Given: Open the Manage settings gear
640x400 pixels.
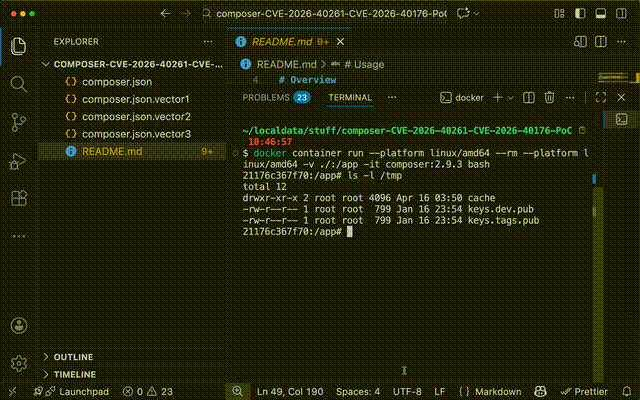Looking at the screenshot, I should [x=18, y=363].
